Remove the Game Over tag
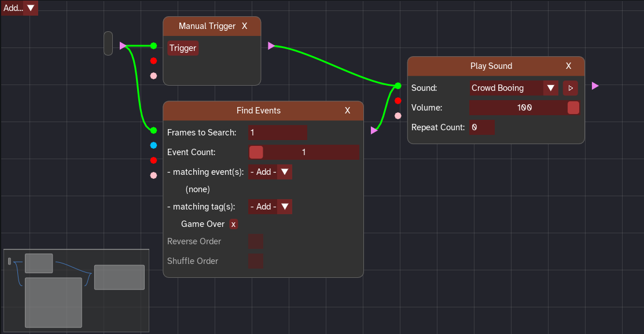The height and width of the screenshot is (334, 644). pyautogui.click(x=234, y=224)
